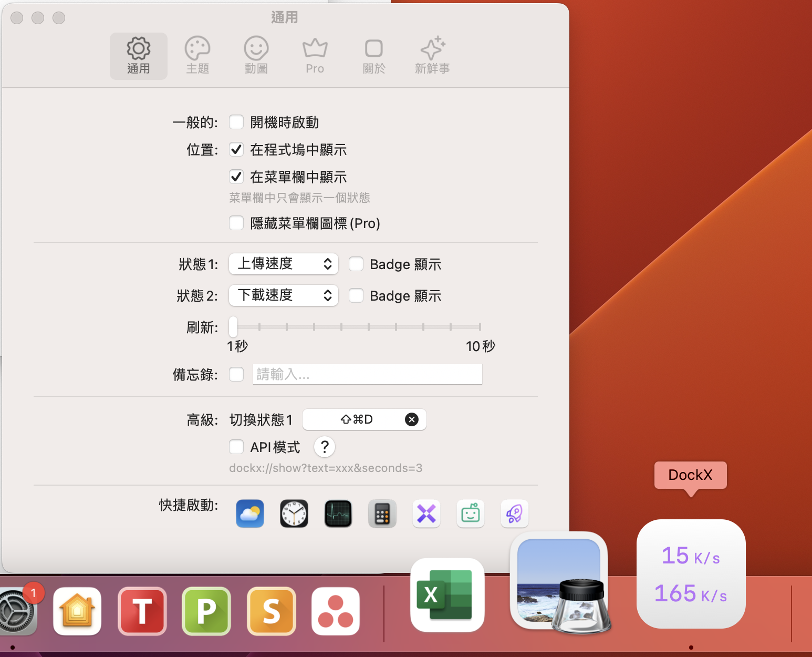This screenshot has width=812, height=657.
Task: Click the 菜單欄中只會顯示一個狀態 hint text
Action: (299, 198)
